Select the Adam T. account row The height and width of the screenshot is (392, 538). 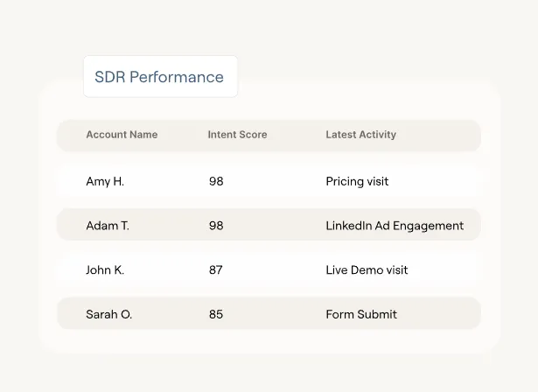tap(269, 225)
